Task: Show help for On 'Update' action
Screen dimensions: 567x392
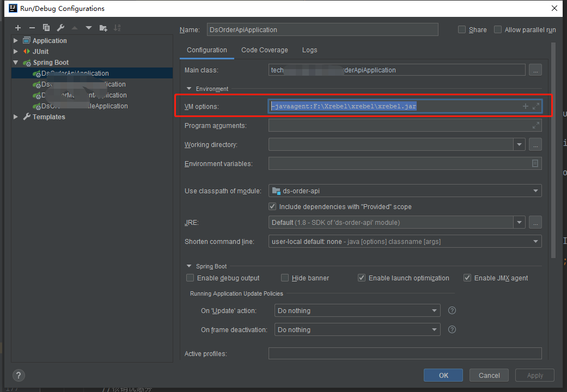Action: [452, 310]
